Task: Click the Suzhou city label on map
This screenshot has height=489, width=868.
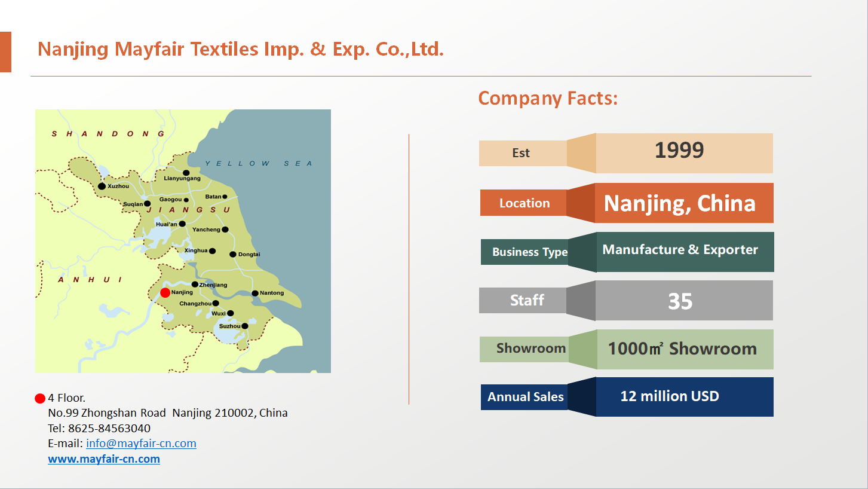Action: [x=229, y=326]
